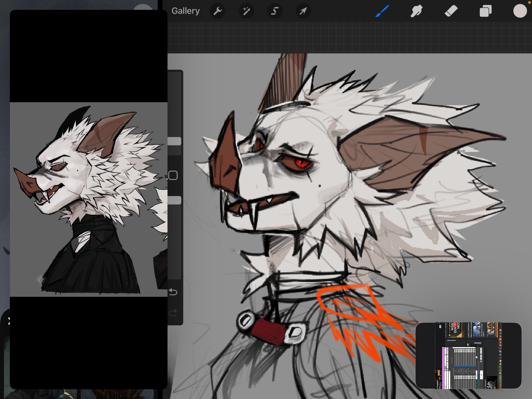Tap the brush opacity slider handle
Screen dimensions: 532x399
(x=175, y=200)
